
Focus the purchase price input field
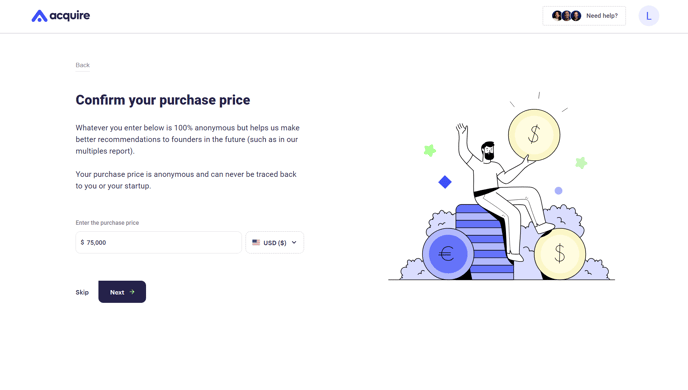pyautogui.click(x=158, y=243)
